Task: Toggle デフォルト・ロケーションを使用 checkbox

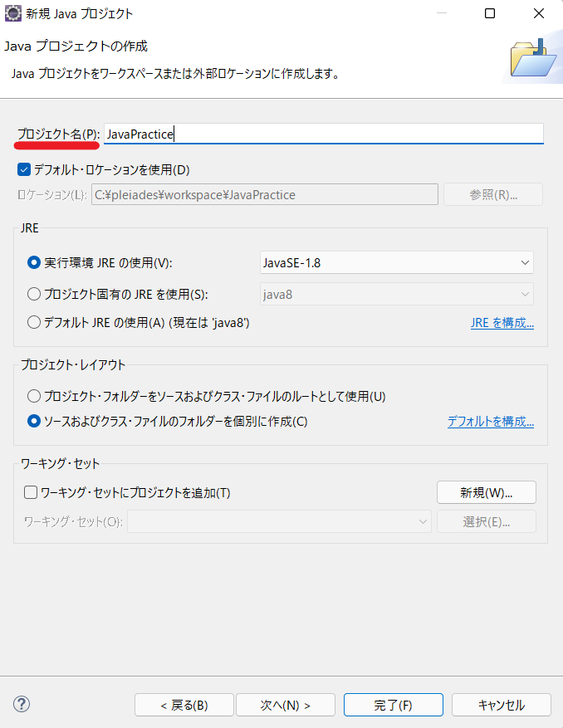Action: tap(24, 169)
